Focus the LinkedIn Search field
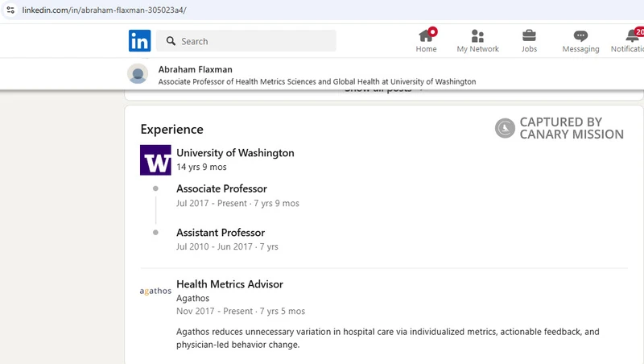644x364 pixels. coord(246,41)
